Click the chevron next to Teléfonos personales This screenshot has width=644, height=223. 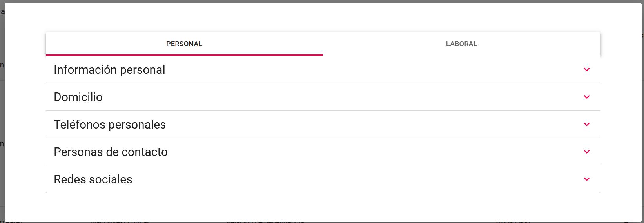[586, 124]
